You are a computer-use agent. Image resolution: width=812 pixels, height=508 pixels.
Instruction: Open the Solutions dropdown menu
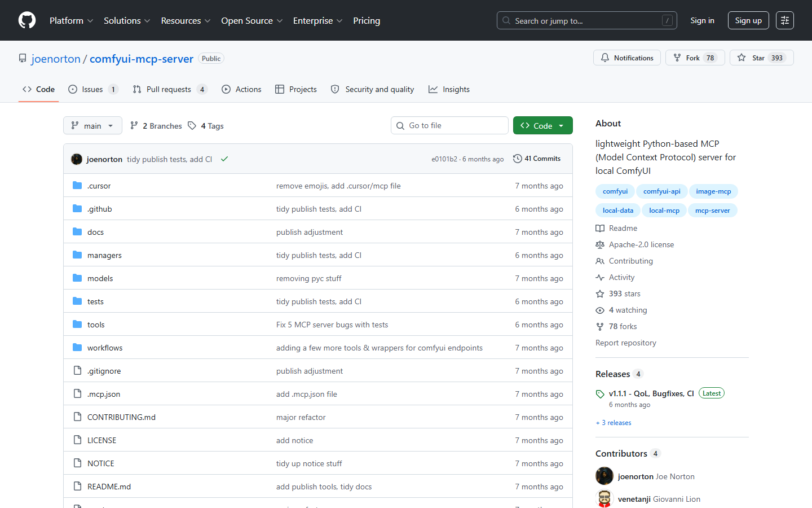click(127, 20)
